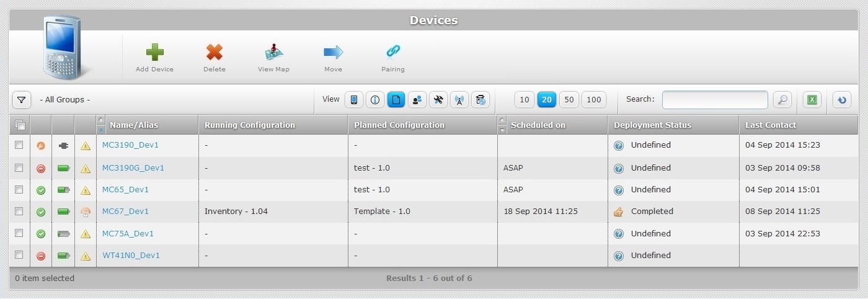868x299 pixels.
Task: Click the Planned Configuration column header
Action: pyautogui.click(x=399, y=125)
